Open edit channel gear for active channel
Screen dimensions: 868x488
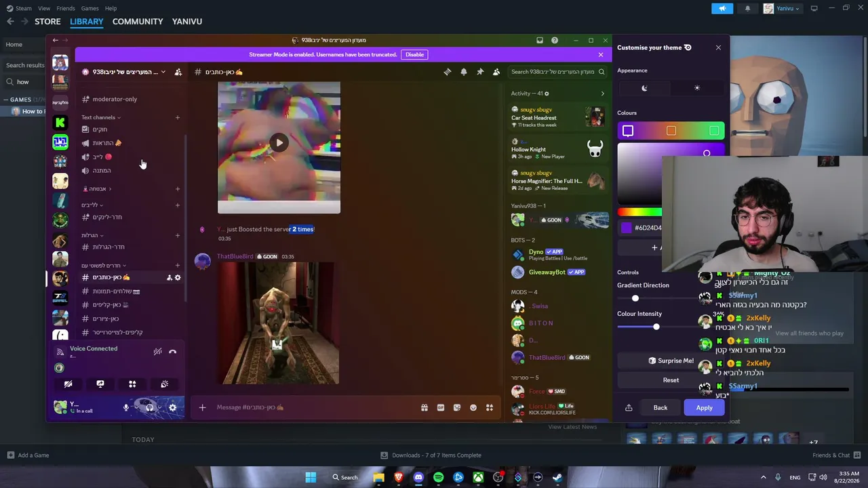[x=178, y=277]
